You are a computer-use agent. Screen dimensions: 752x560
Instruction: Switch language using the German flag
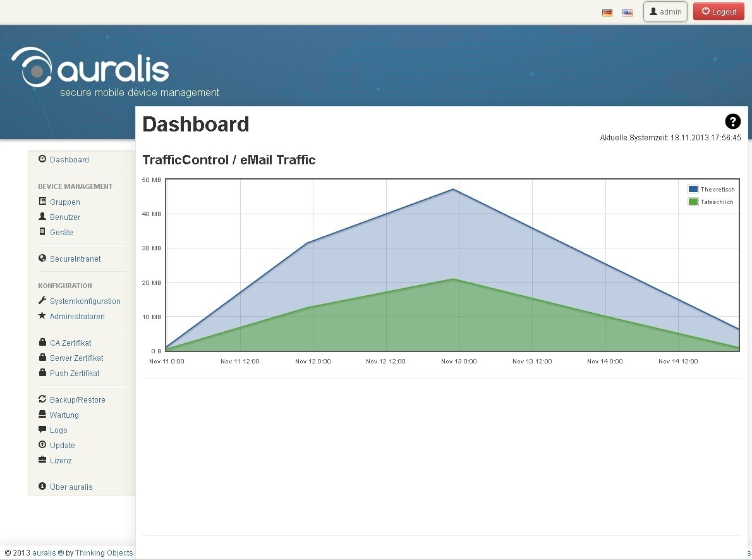tap(607, 13)
